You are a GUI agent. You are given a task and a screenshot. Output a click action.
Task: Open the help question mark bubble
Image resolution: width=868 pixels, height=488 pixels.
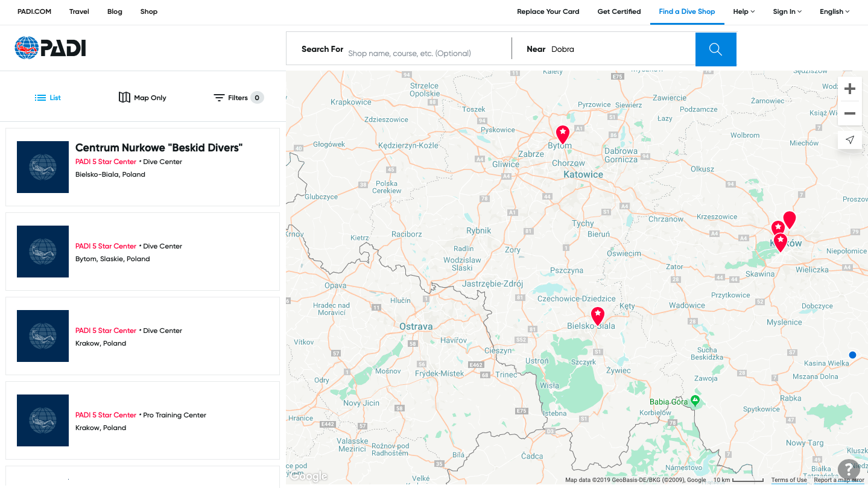coord(848,469)
